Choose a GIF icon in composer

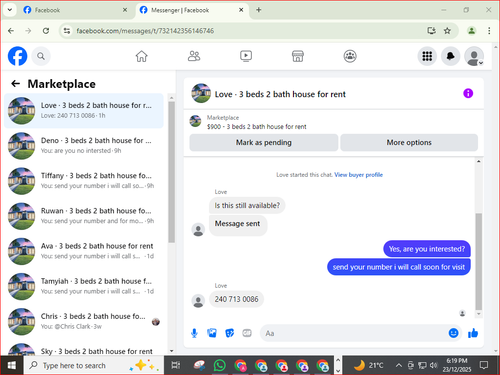click(247, 333)
